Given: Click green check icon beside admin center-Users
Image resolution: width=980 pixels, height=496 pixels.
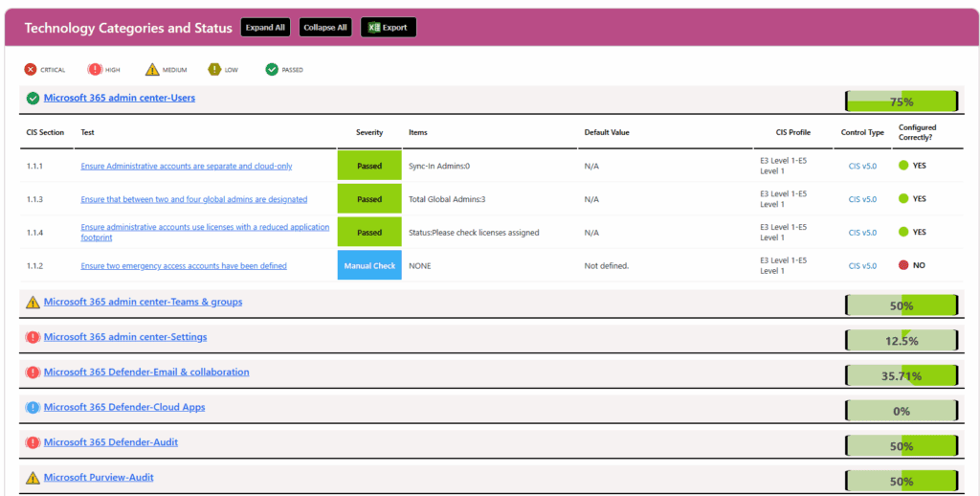Looking at the screenshot, I should point(33,99).
